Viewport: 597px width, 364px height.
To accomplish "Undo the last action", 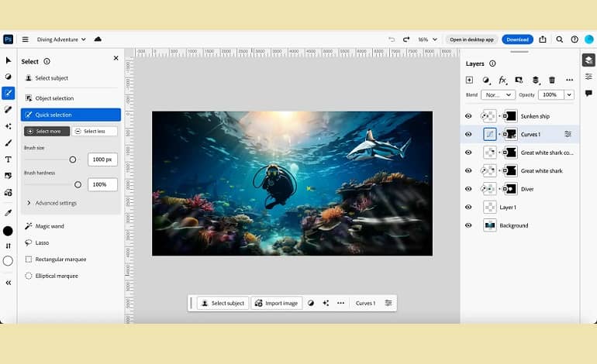I will (x=392, y=39).
